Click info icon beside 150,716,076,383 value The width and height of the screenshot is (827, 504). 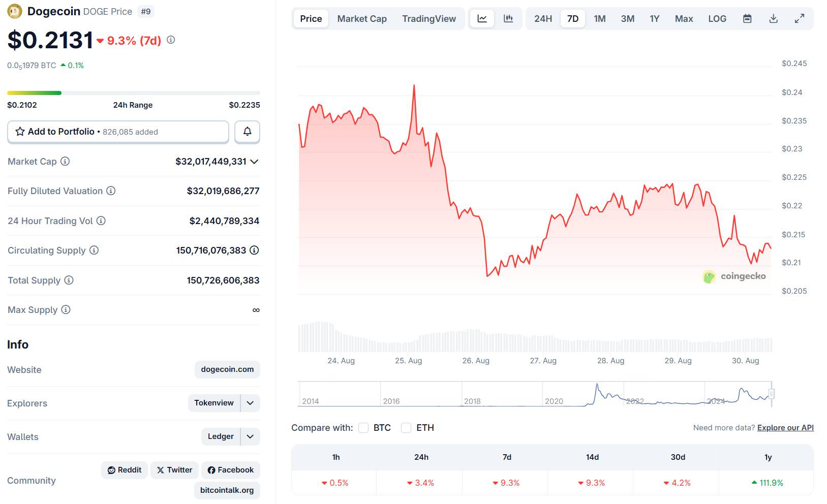pyautogui.click(x=254, y=250)
